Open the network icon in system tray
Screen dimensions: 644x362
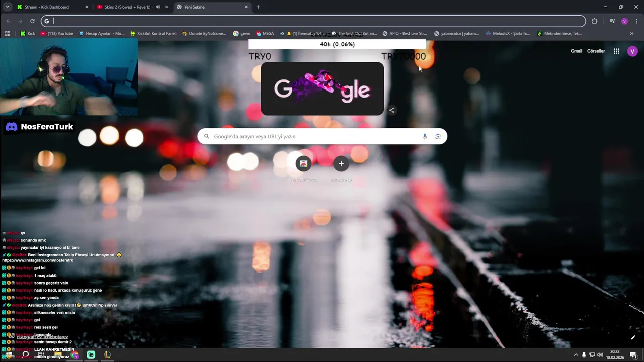point(592,355)
